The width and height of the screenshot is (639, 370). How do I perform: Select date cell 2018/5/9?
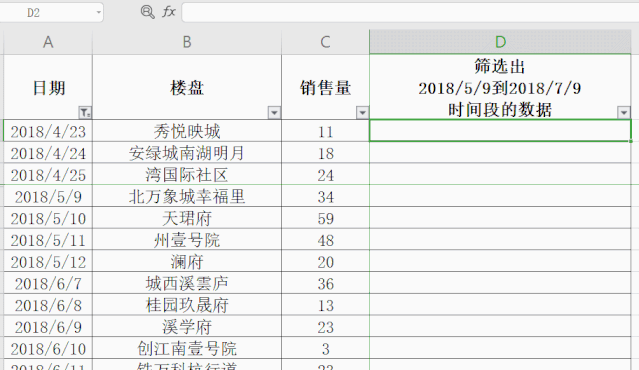(48, 196)
